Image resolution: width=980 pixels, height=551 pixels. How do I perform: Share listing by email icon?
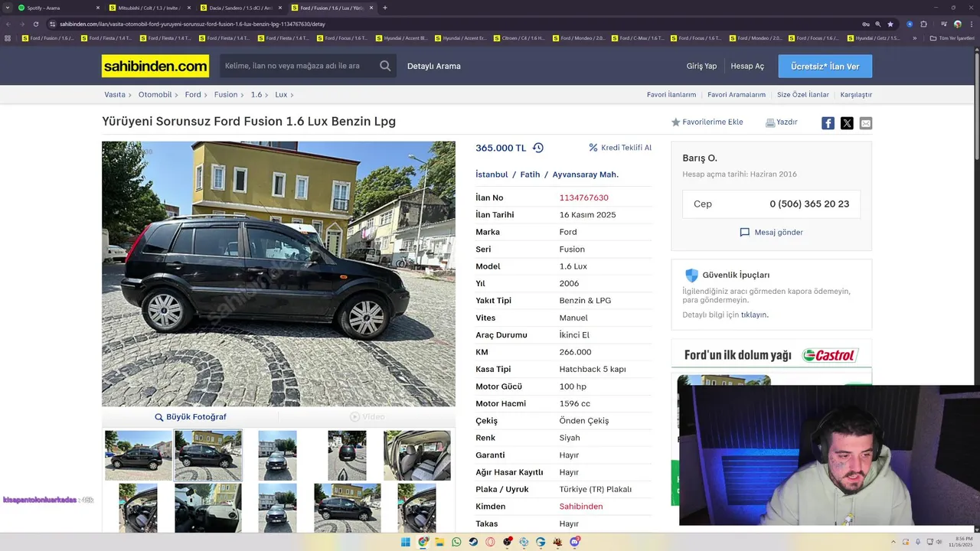coord(865,123)
